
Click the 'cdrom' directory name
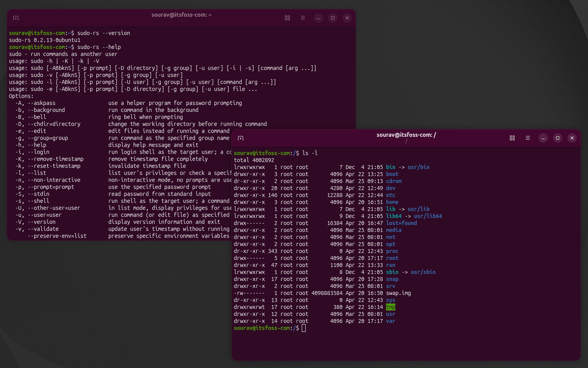(394, 181)
